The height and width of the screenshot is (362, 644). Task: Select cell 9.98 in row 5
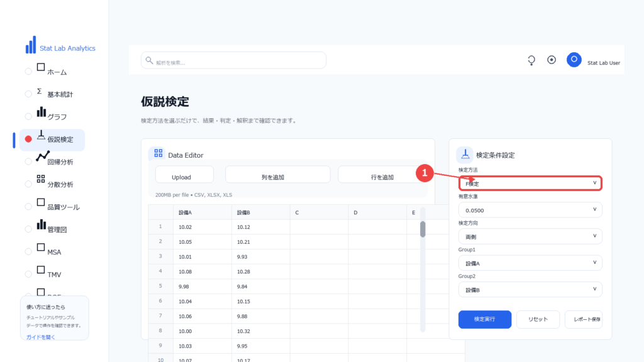tap(203, 287)
